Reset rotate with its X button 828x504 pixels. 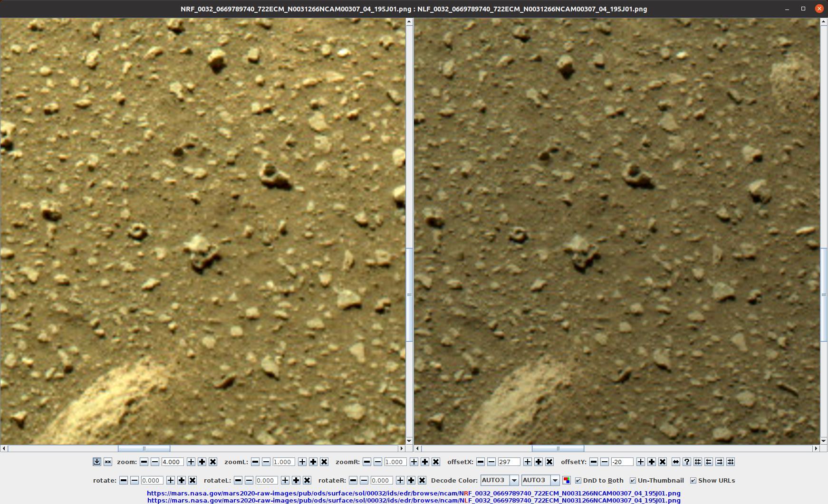tap(193, 480)
